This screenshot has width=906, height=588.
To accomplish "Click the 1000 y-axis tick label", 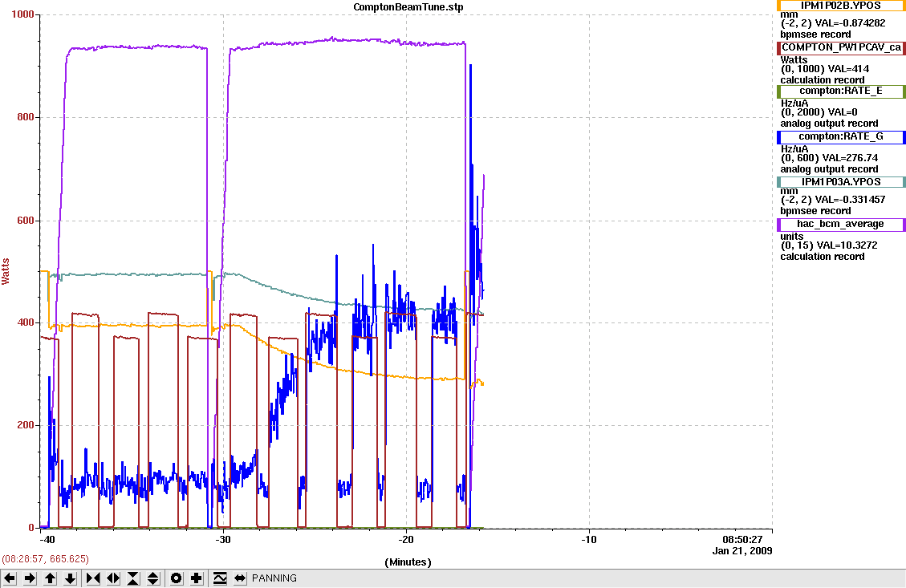I will click(22, 14).
